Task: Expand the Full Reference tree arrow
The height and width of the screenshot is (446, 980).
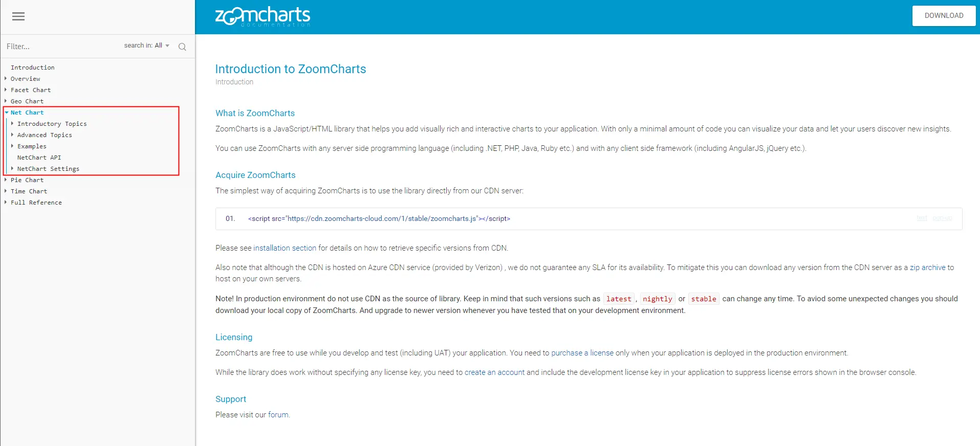Action: [x=6, y=203]
